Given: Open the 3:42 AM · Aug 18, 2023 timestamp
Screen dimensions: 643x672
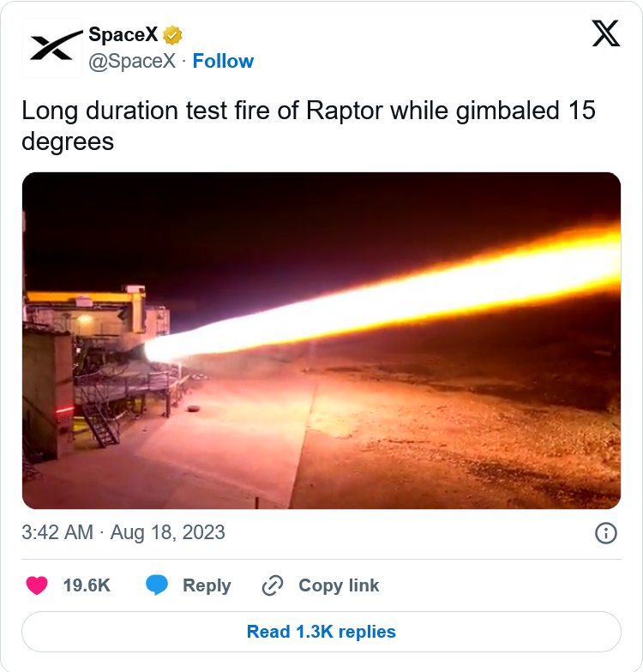Looking at the screenshot, I should click(123, 532).
